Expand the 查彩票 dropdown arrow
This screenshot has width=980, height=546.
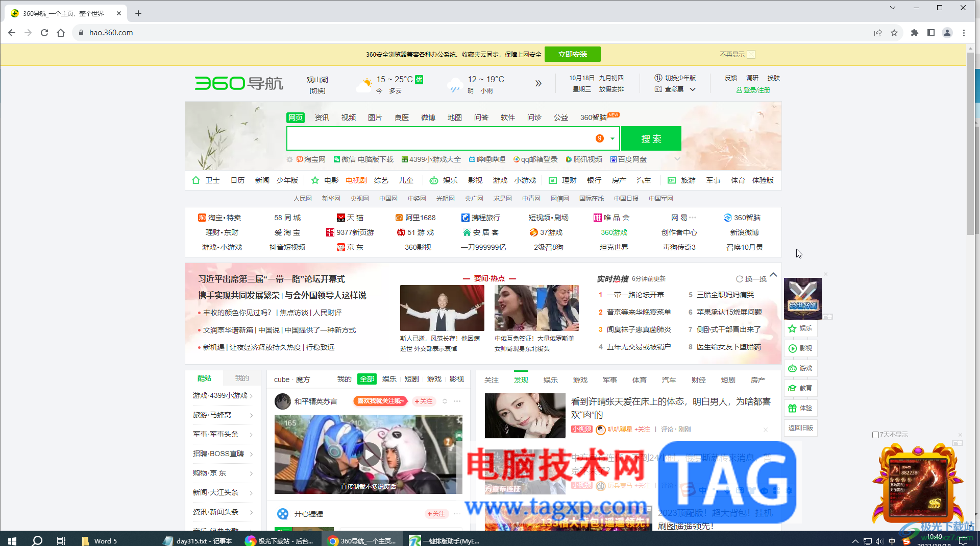[x=693, y=89]
